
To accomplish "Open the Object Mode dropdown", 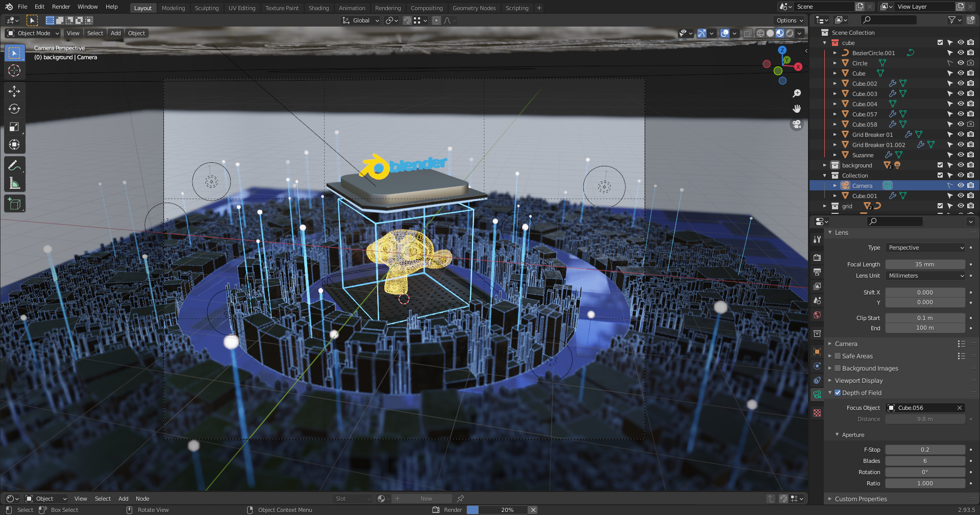I will (x=33, y=33).
